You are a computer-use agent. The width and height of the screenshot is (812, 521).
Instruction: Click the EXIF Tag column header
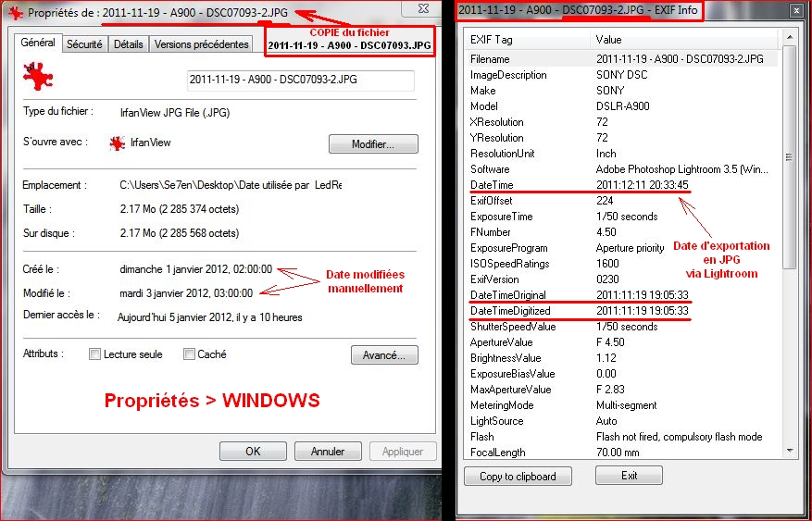click(527, 40)
